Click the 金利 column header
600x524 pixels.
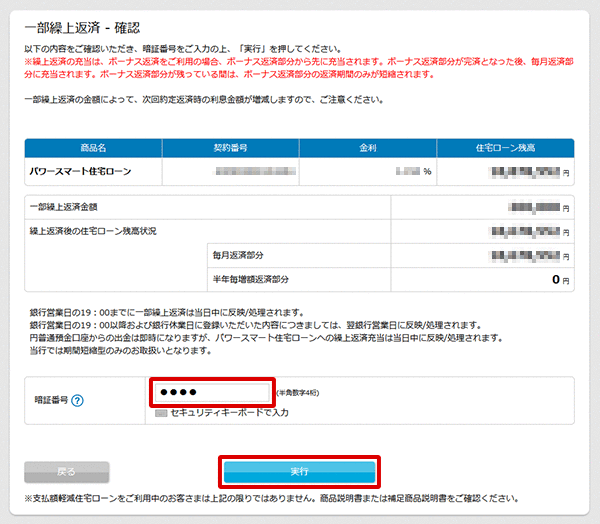(368, 148)
